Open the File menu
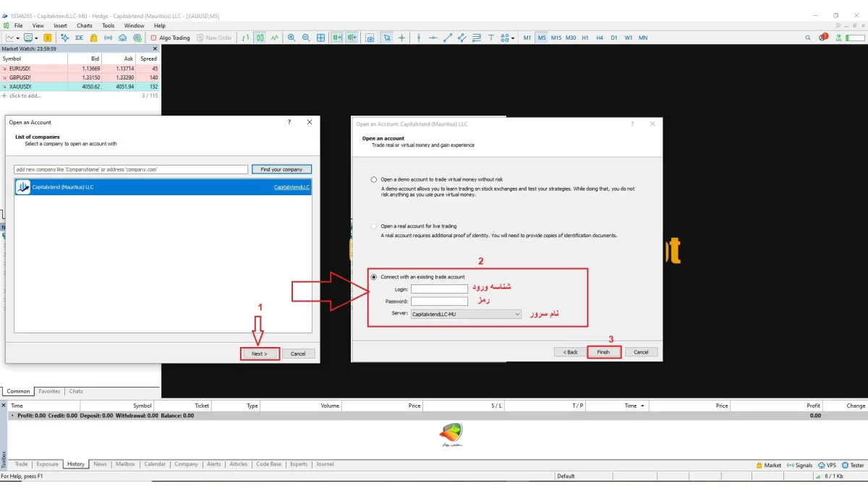868x488 pixels. pos(18,25)
